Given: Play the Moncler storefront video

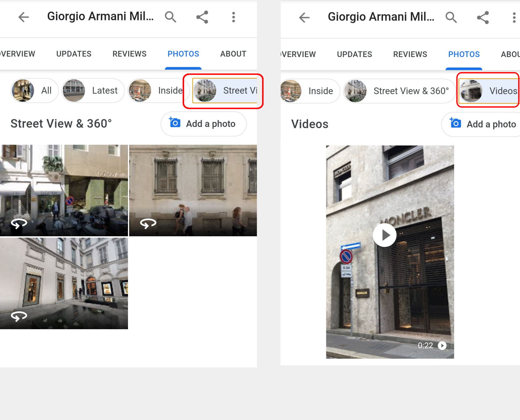Looking at the screenshot, I should [x=385, y=235].
